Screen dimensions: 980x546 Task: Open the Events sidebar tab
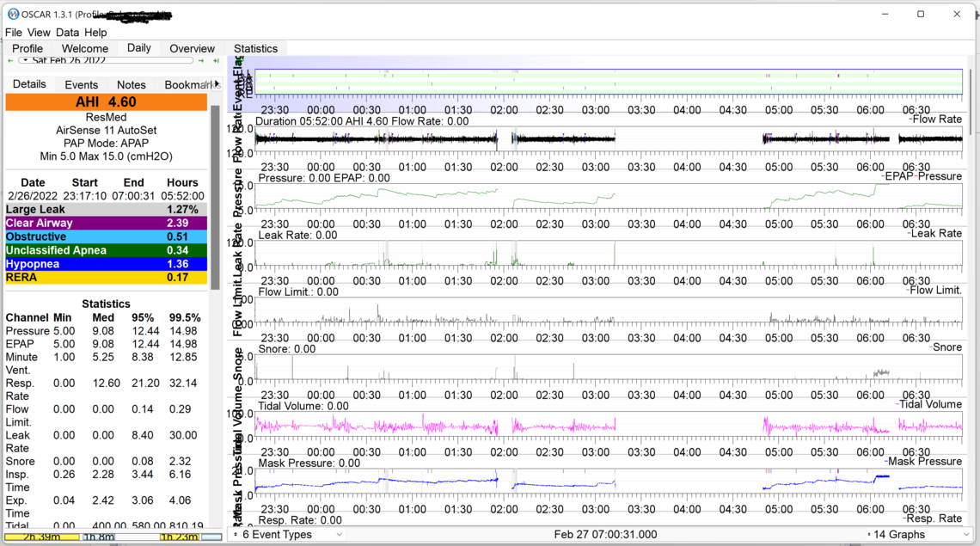82,85
